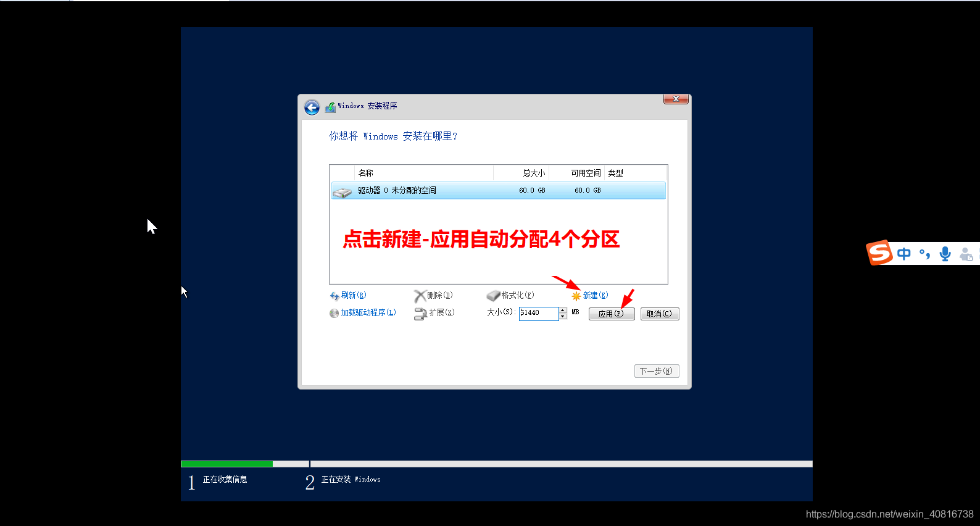The width and height of the screenshot is (980, 526).
Task: Click the 新建(E) new partition link
Action: click(596, 296)
